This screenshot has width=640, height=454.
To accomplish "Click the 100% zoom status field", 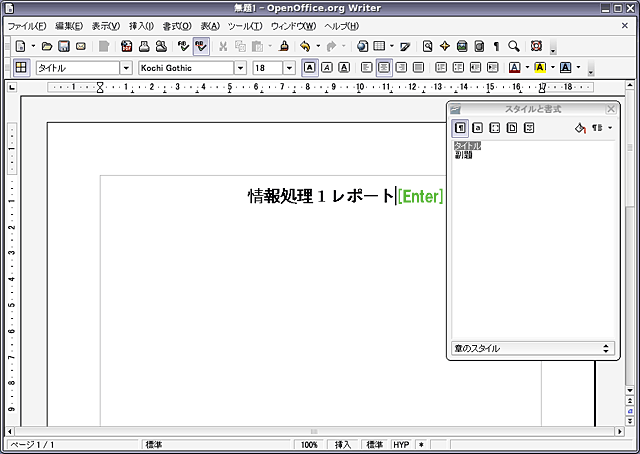I will [x=310, y=444].
